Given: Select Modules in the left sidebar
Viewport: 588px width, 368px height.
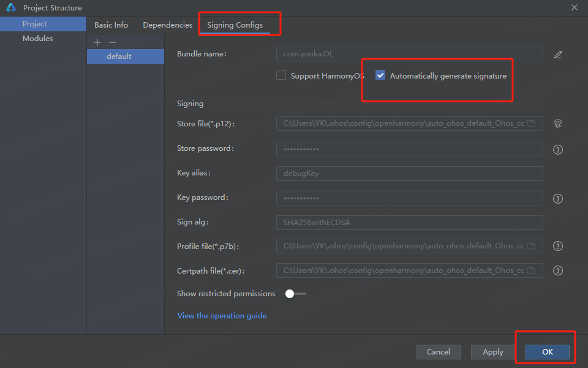Looking at the screenshot, I should [x=37, y=39].
